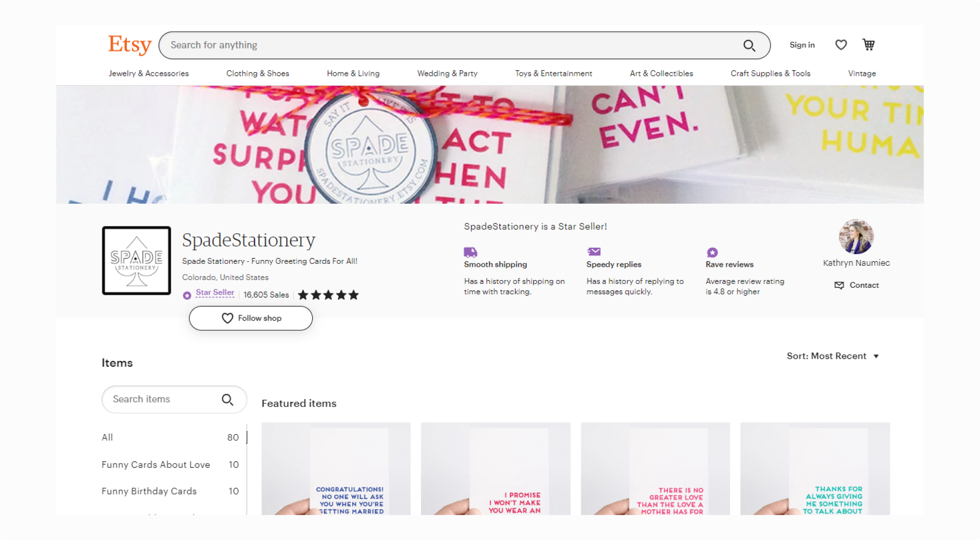The height and width of the screenshot is (540, 980).
Task: Open the There is no greater love card
Action: [655, 469]
